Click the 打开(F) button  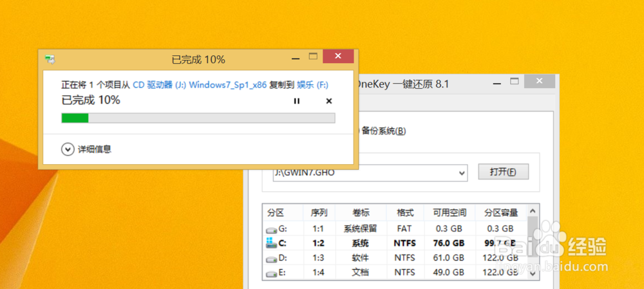(503, 172)
